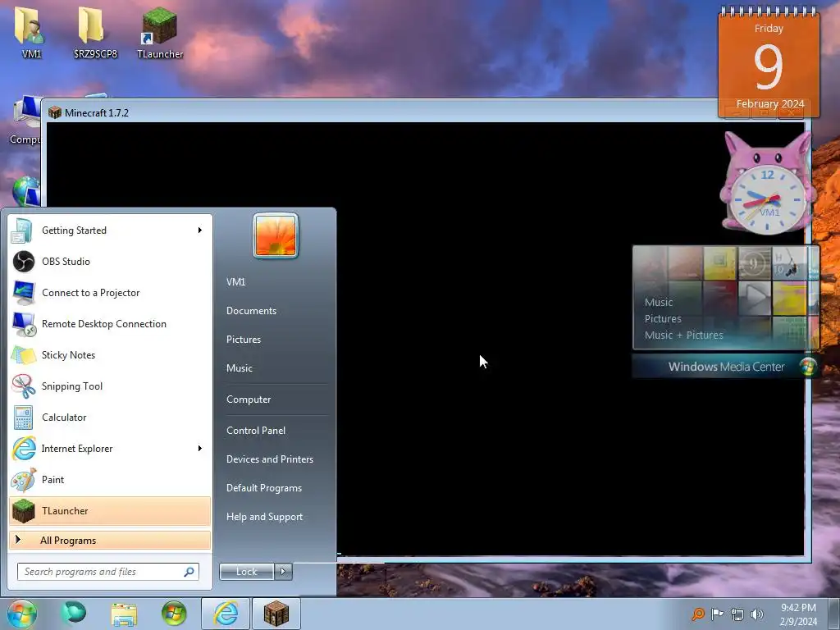Show All Programs list
The height and width of the screenshot is (630, 840).
click(110, 540)
